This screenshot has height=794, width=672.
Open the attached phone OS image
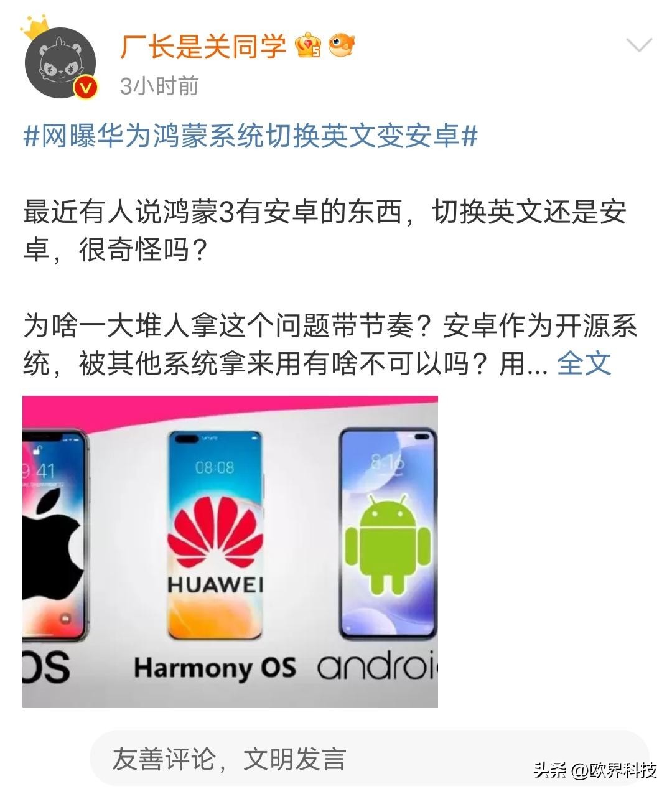coord(230,551)
